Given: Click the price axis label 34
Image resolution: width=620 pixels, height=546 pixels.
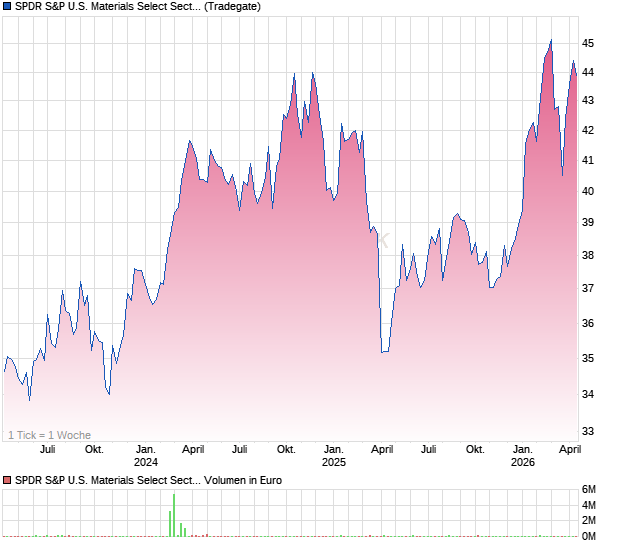Looking at the screenshot, I should [x=588, y=394].
